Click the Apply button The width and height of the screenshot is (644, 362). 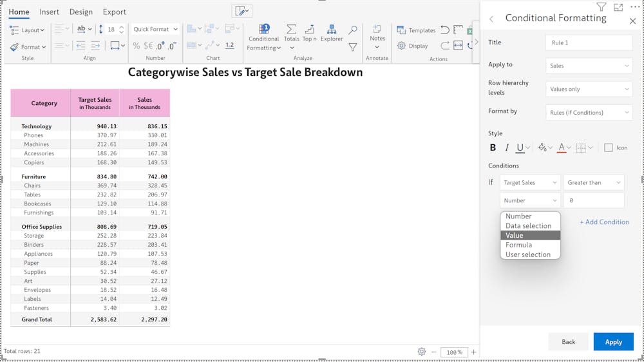(613, 342)
